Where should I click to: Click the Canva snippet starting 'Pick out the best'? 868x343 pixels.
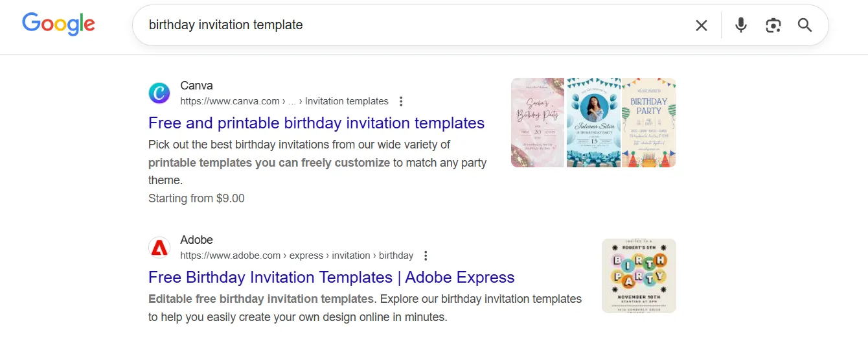(x=317, y=162)
